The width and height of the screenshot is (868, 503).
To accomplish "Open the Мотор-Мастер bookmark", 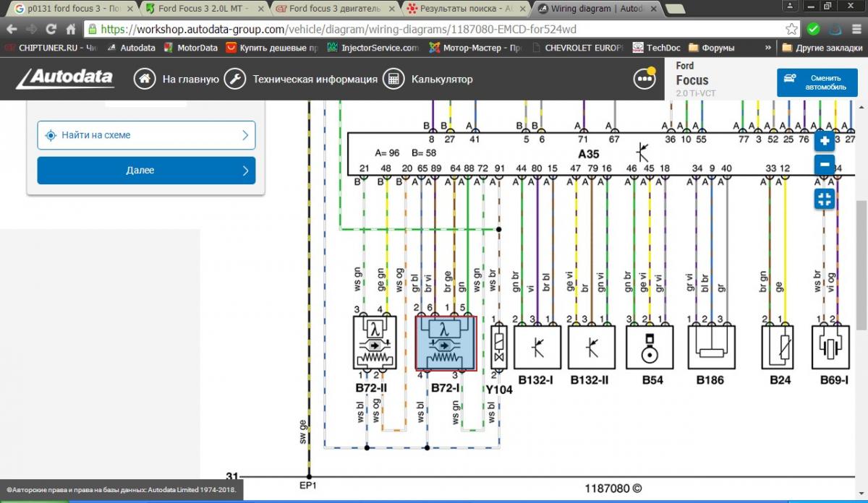I will click(x=475, y=48).
